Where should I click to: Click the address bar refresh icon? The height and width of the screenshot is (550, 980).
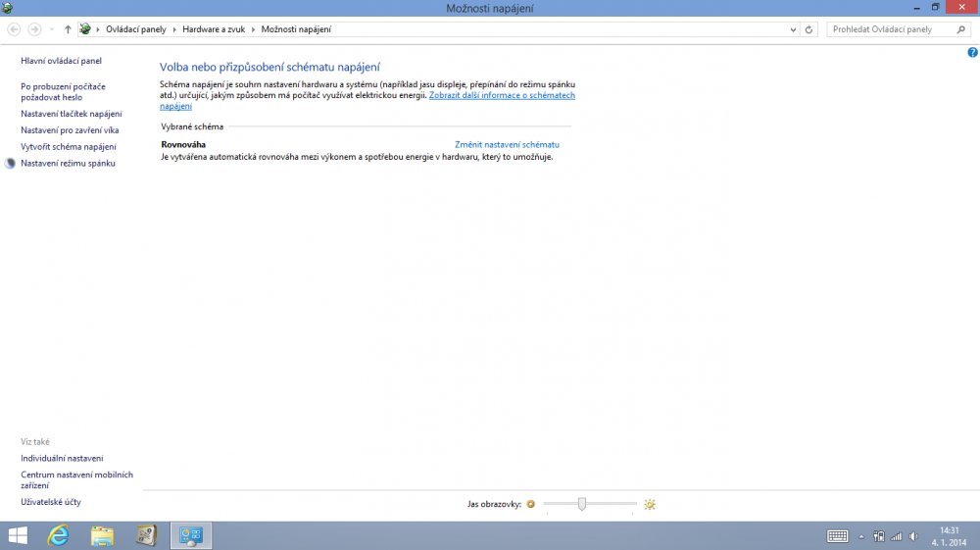[x=808, y=29]
